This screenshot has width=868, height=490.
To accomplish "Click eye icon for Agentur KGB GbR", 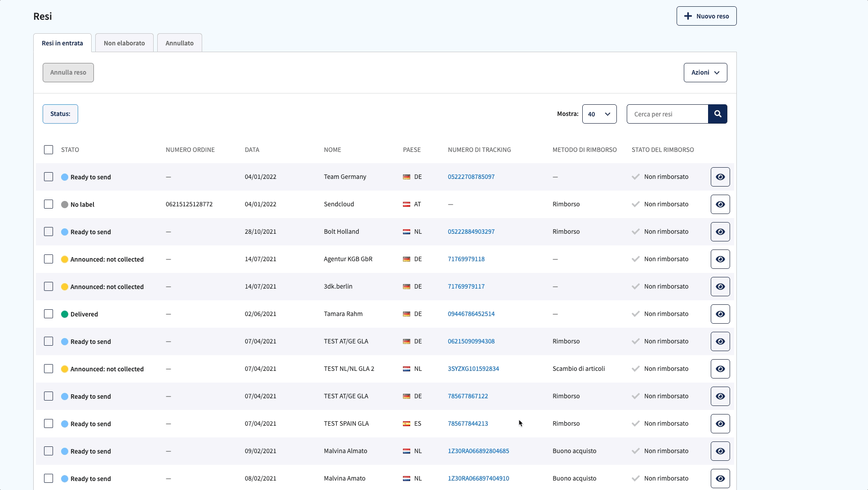I will pos(720,259).
